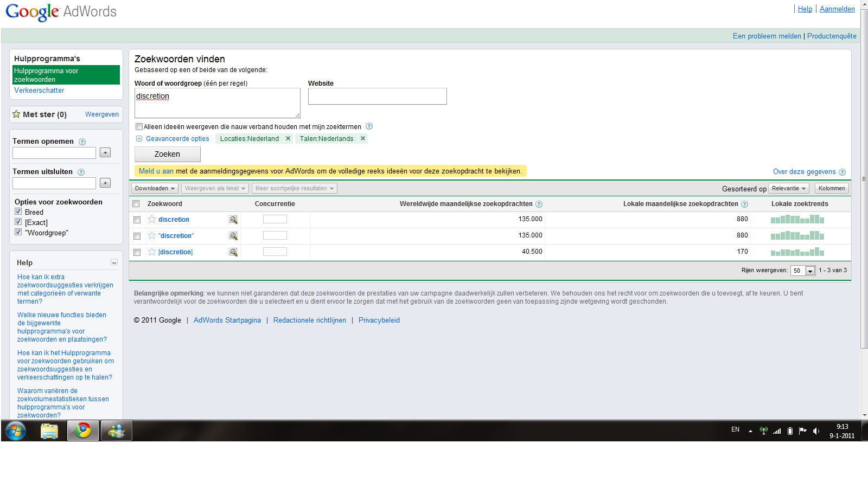This screenshot has width=868, height=488.
Task: Open magnifier search for [discretion] row
Action: (233, 252)
